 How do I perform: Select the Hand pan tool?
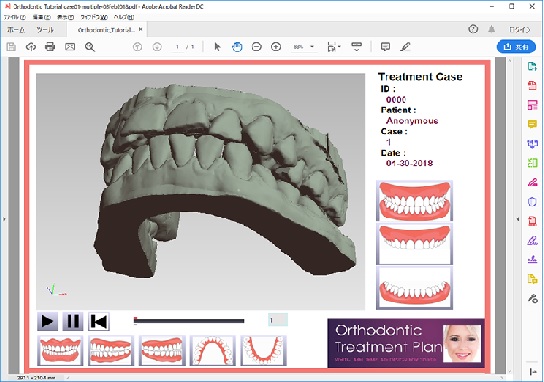237,46
